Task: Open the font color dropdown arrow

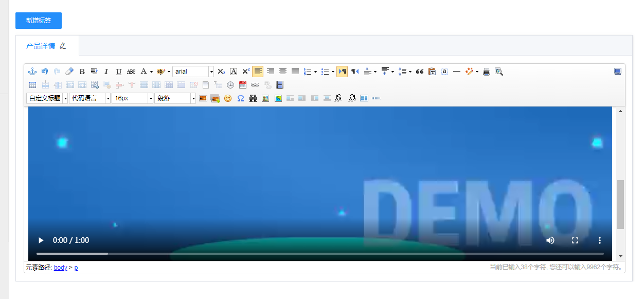Action: coord(151,72)
